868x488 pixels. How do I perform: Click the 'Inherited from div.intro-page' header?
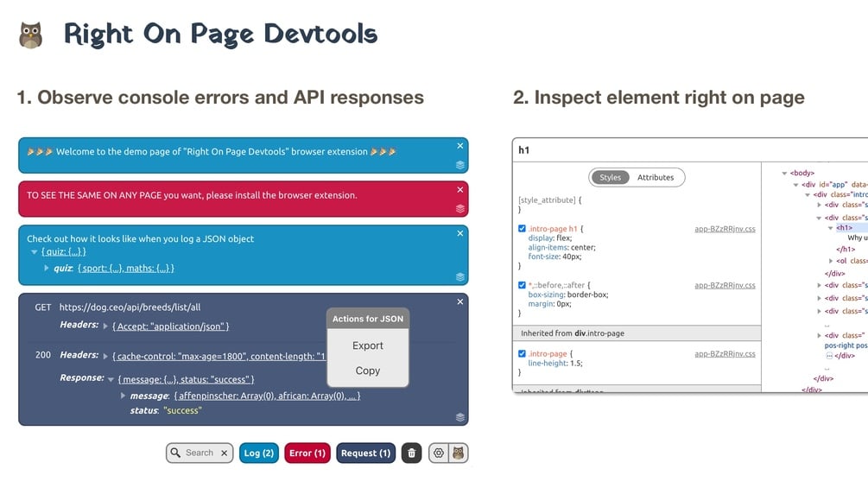[637, 333]
